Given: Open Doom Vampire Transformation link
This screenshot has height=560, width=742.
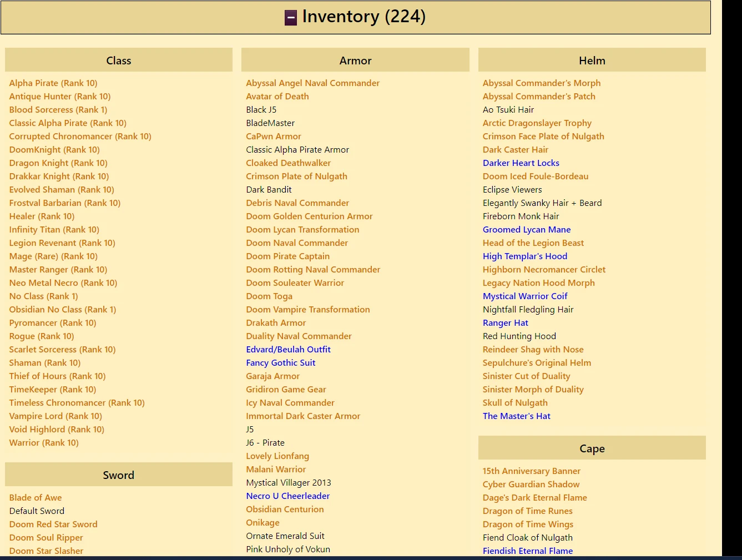Looking at the screenshot, I should click(308, 310).
